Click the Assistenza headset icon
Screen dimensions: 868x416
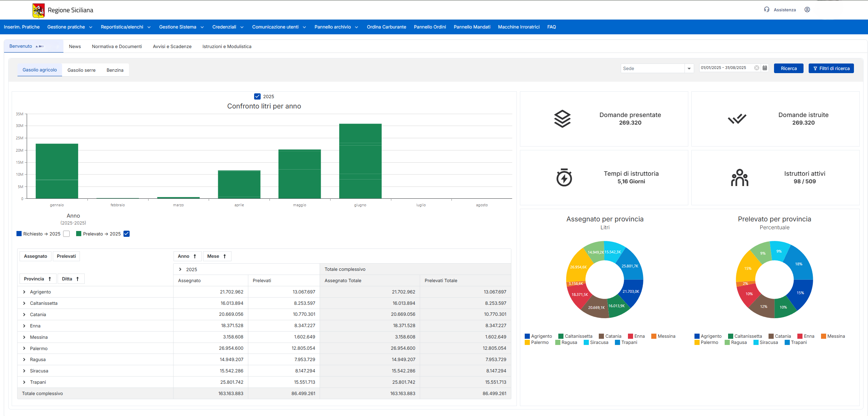(766, 10)
